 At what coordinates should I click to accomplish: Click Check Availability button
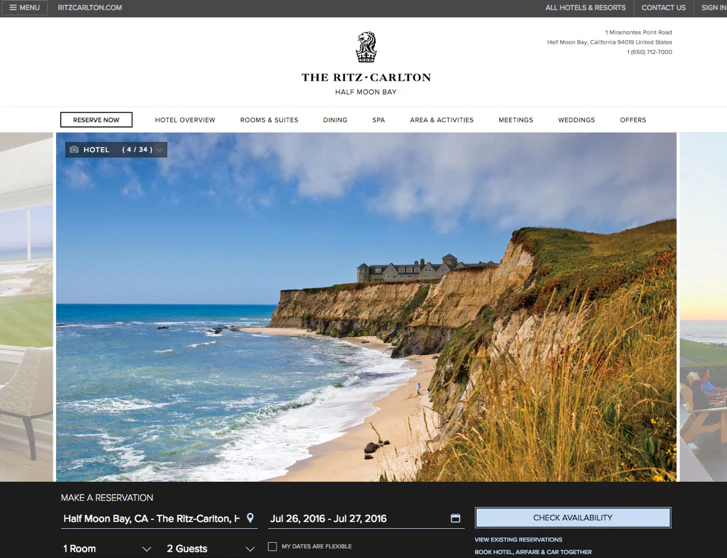pos(573,518)
